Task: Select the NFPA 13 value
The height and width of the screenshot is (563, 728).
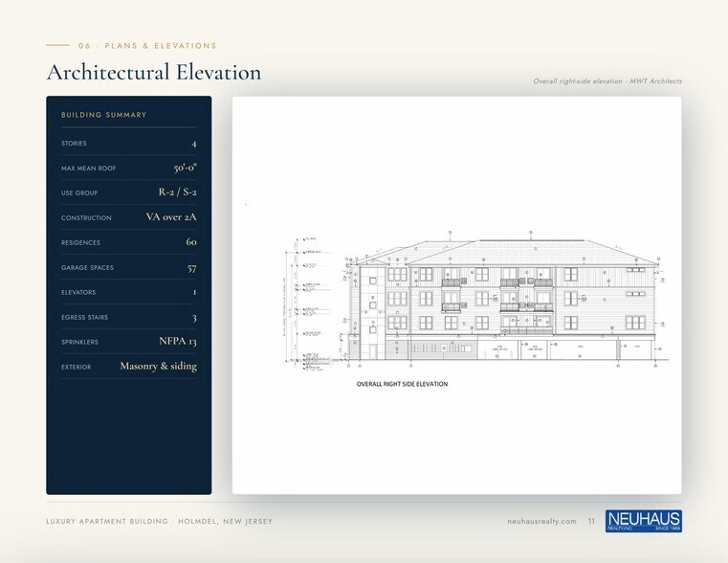Action: tap(178, 341)
